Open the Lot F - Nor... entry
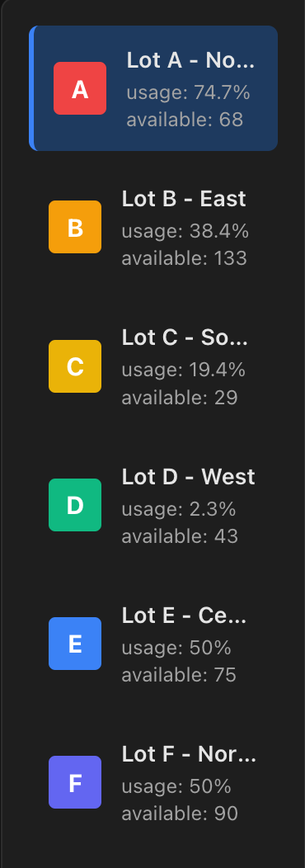The height and width of the screenshot is (868, 305). (153, 782)
